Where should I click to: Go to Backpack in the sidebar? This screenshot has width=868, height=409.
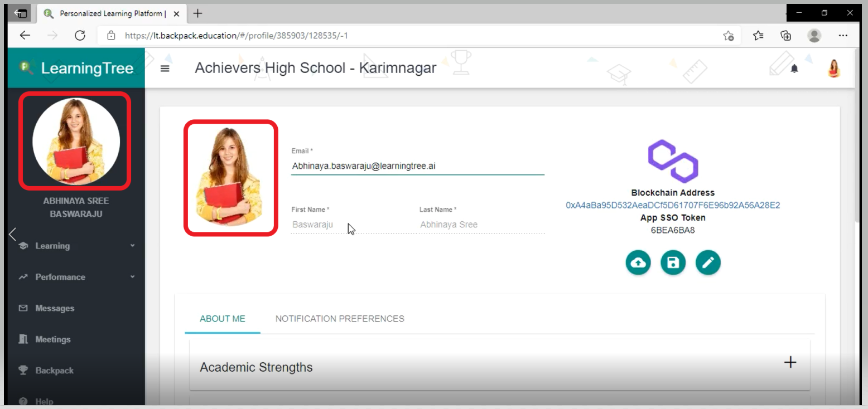point(54,371)
